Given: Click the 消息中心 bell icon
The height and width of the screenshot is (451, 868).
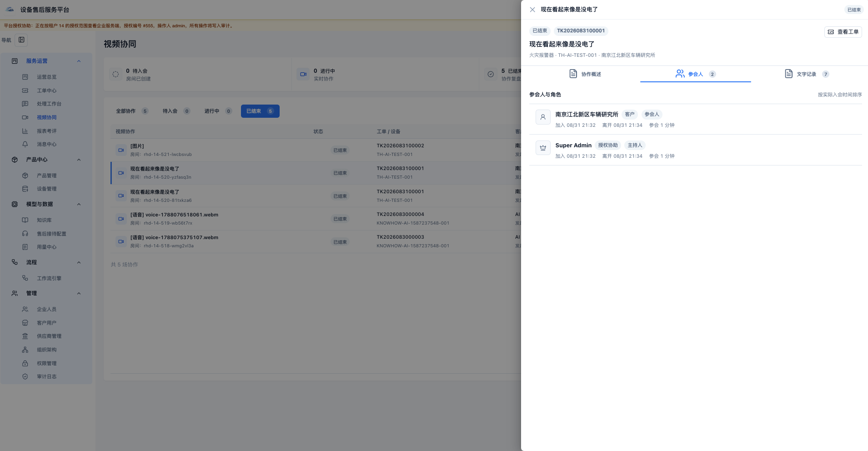Looking at the screenshot, I should point(25,144).
